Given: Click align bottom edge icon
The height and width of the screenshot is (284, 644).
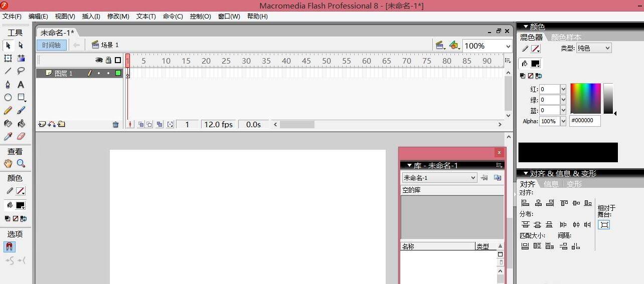Looking at the screenshot, I should [x=588, y=203].
